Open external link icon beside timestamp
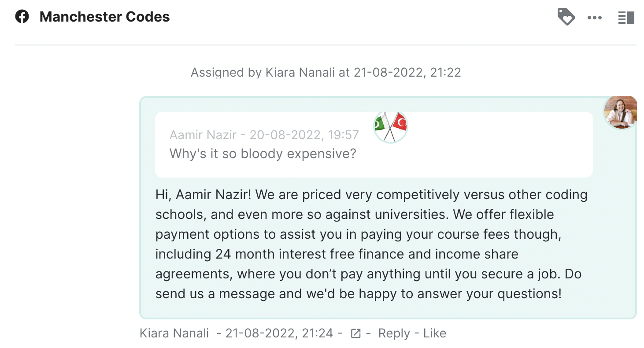The width and height of the screenshot is (644, 348). coord(355,333)
